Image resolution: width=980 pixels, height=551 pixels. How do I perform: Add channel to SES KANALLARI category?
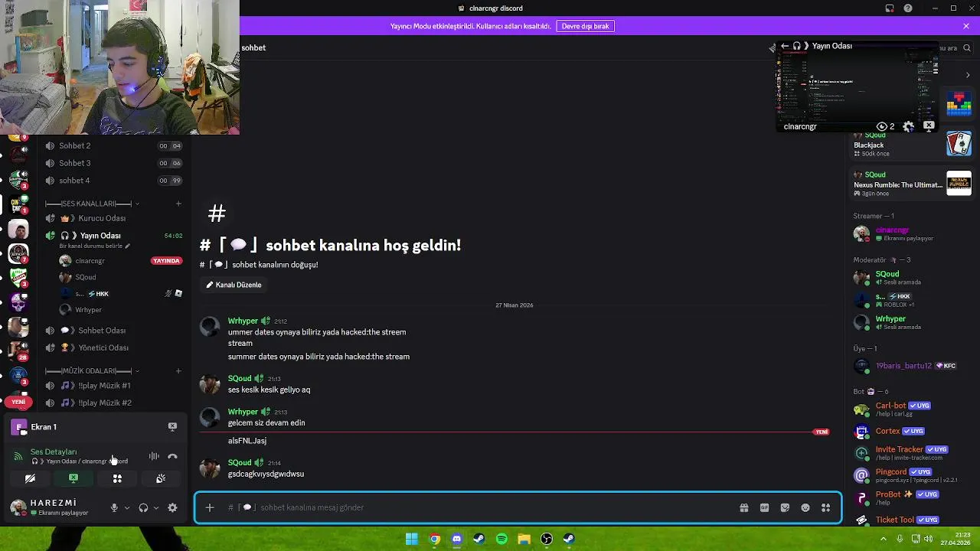(x=178, y=204)
